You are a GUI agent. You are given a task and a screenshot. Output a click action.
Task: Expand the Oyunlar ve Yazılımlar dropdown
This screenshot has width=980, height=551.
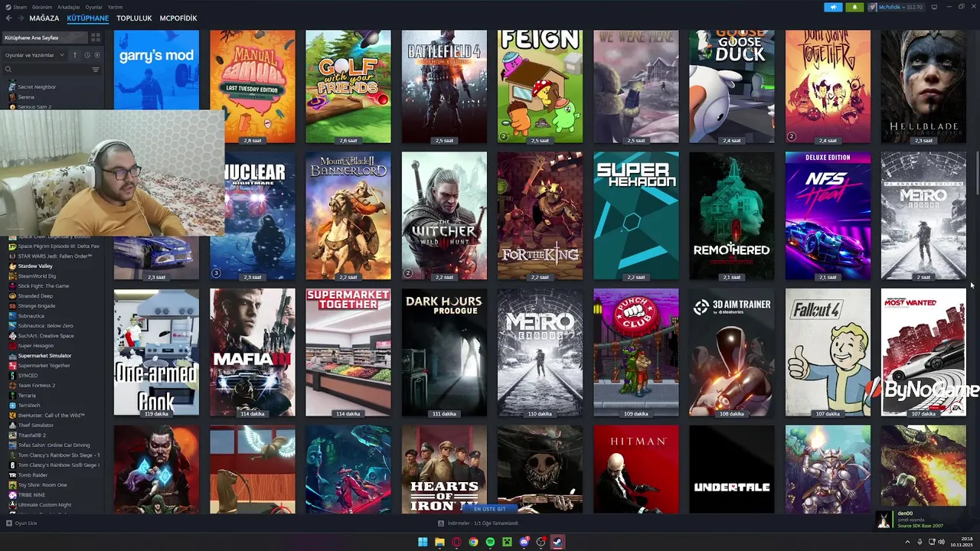pyautogui.click(x=34, y=55)
